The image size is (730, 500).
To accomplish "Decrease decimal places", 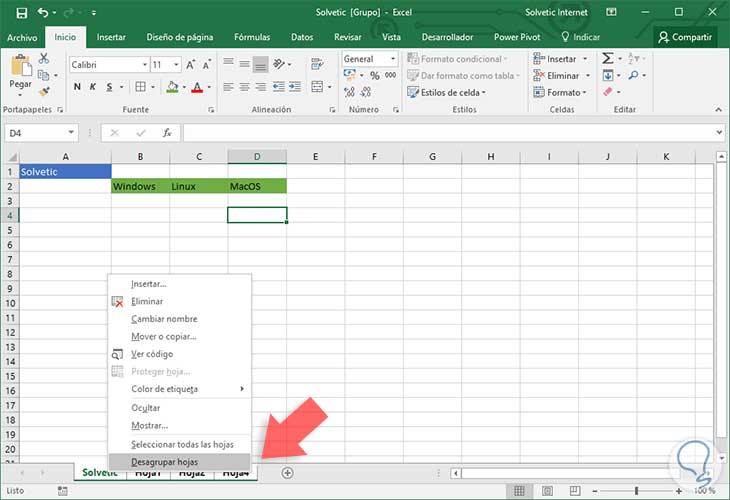I will click(365, 92).
